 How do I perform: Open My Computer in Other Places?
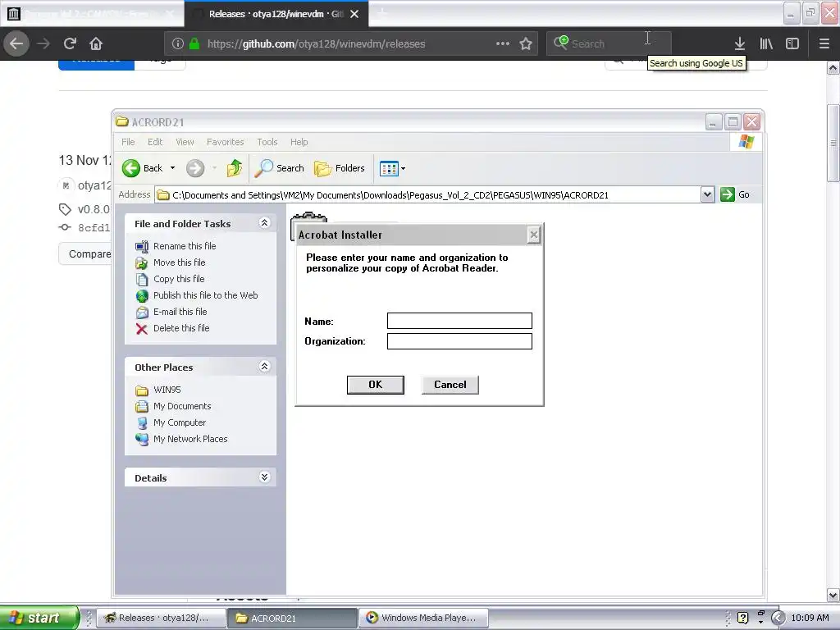(180, 422)
